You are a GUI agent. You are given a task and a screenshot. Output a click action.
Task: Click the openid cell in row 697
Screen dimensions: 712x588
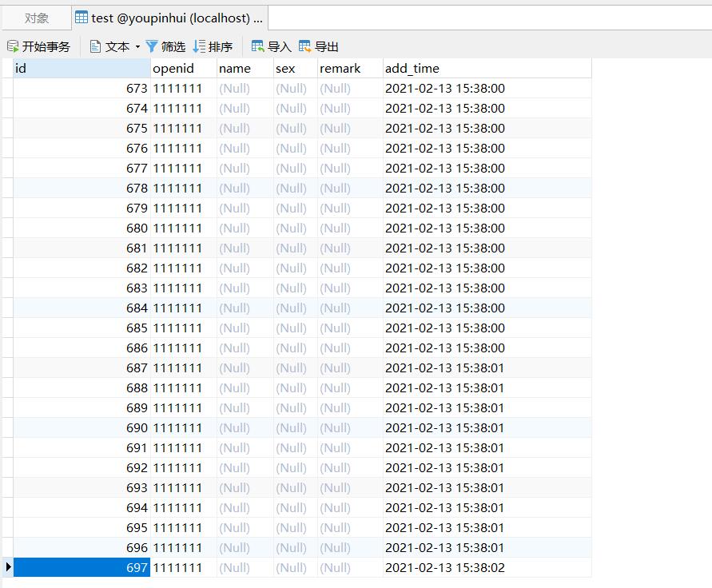(184, 567)
